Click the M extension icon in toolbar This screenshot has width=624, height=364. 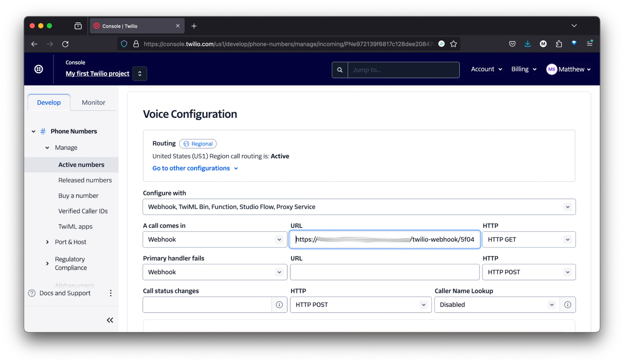point(543,44)
